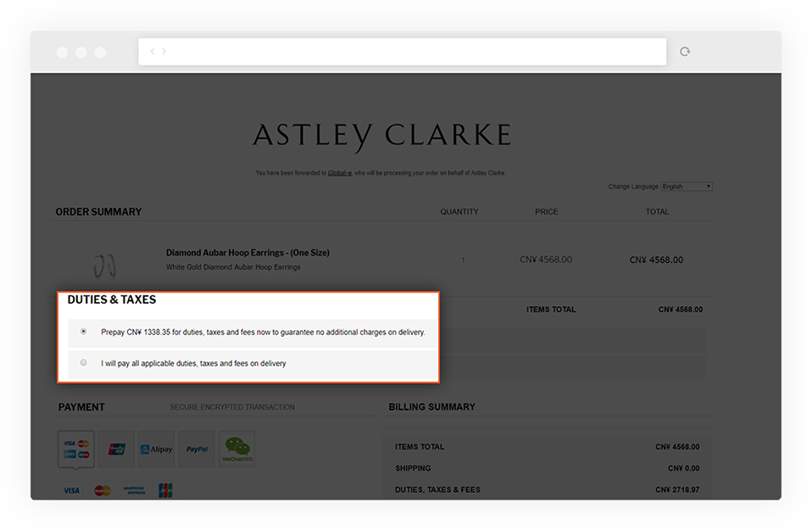Go forward using browser forward arrow
This screenshot has width=812, height=531.
click(x=164, y=51)
